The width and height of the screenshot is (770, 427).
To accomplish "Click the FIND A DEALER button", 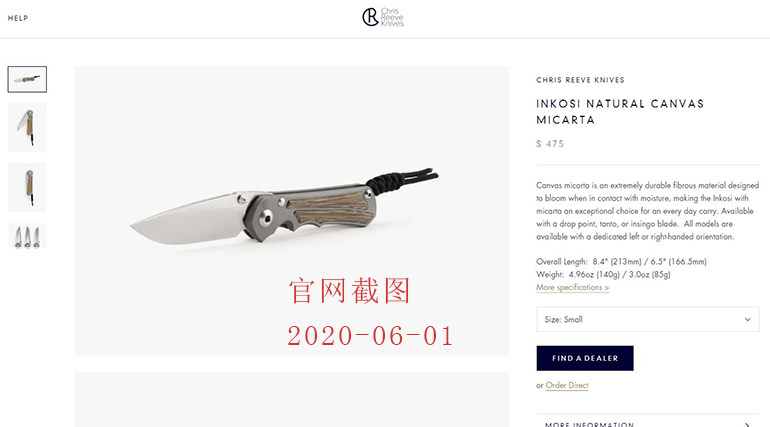I will (x=585, y=358).
